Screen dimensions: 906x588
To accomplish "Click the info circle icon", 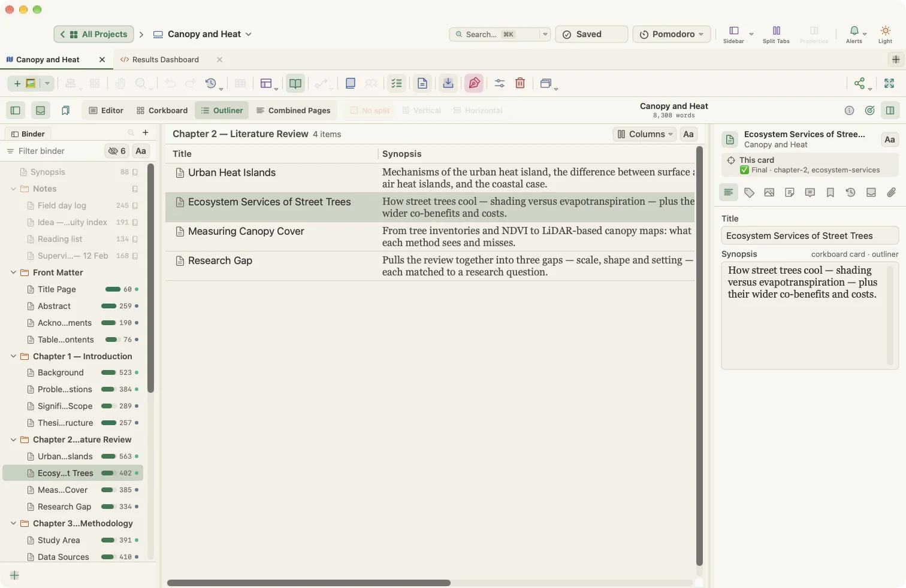I will (x=849, y=110).
